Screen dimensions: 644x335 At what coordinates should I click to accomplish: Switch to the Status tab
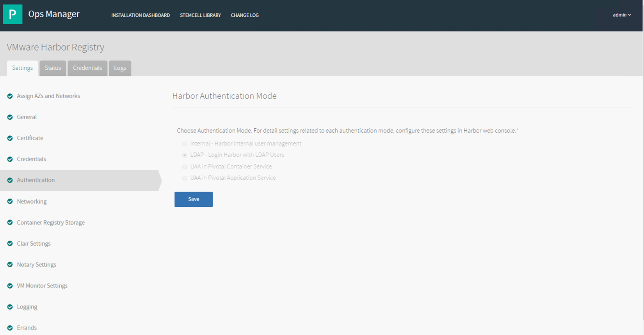pyautogui.click(x=53, y=68)
